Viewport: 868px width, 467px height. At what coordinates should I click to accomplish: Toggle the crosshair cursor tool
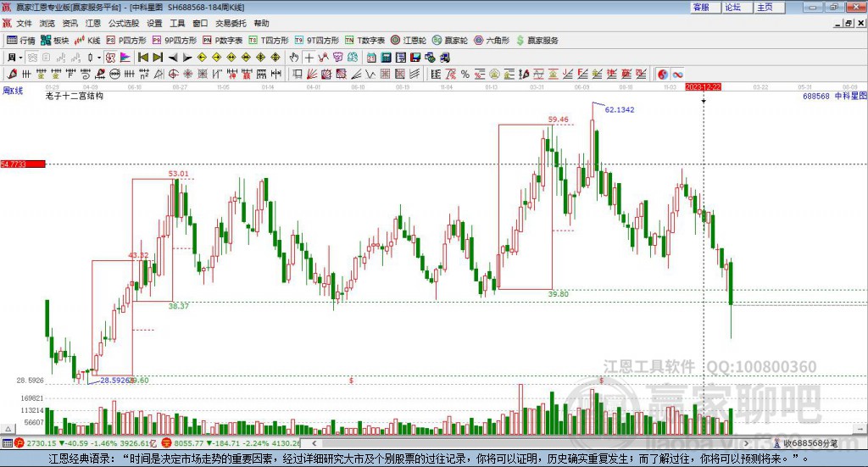(x=309, y=57)
